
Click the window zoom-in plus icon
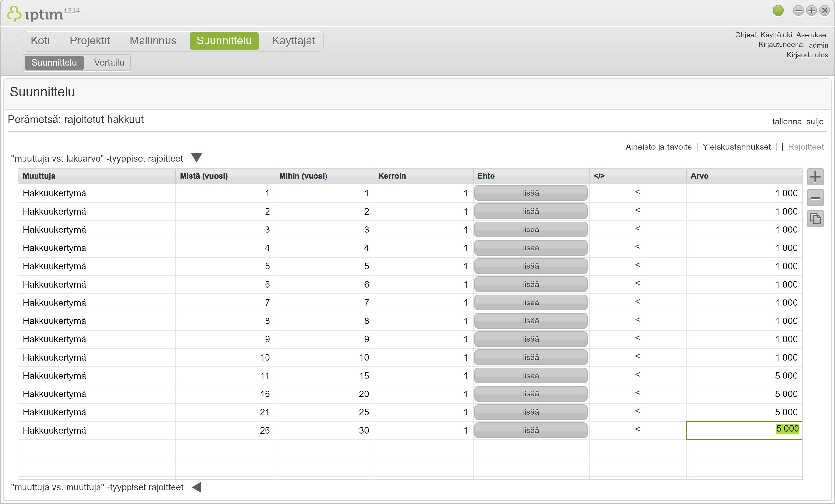tap(811, 11)
